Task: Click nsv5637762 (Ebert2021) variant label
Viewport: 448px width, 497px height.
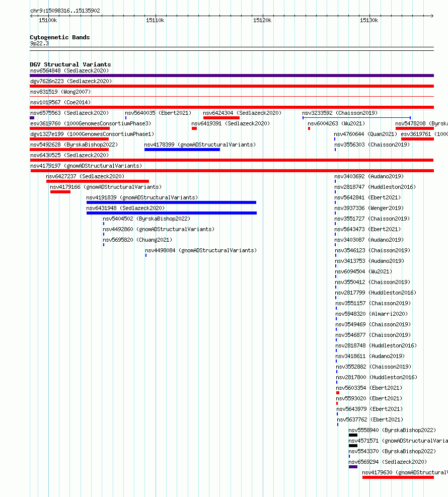Action: 370,419
